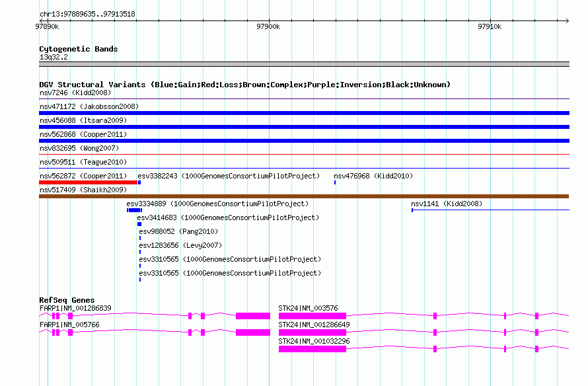This screenshot has width=588, height=386.
Task: Select the brown complex bar under nsv517409
Action: point(304,196)
